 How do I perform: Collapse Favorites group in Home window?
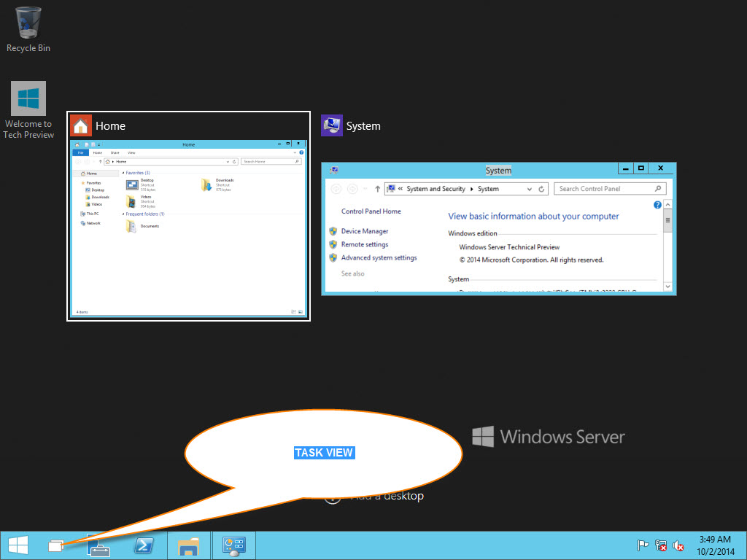tap(123, 173)
